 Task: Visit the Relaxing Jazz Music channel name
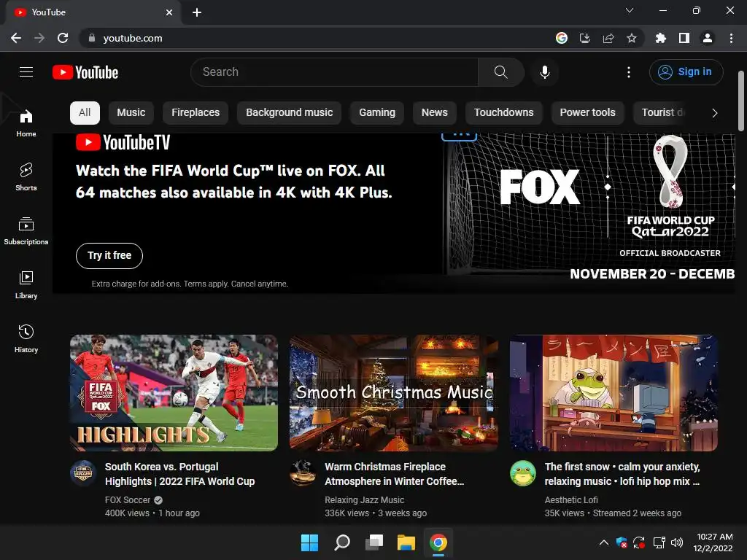tap(365, 500)
